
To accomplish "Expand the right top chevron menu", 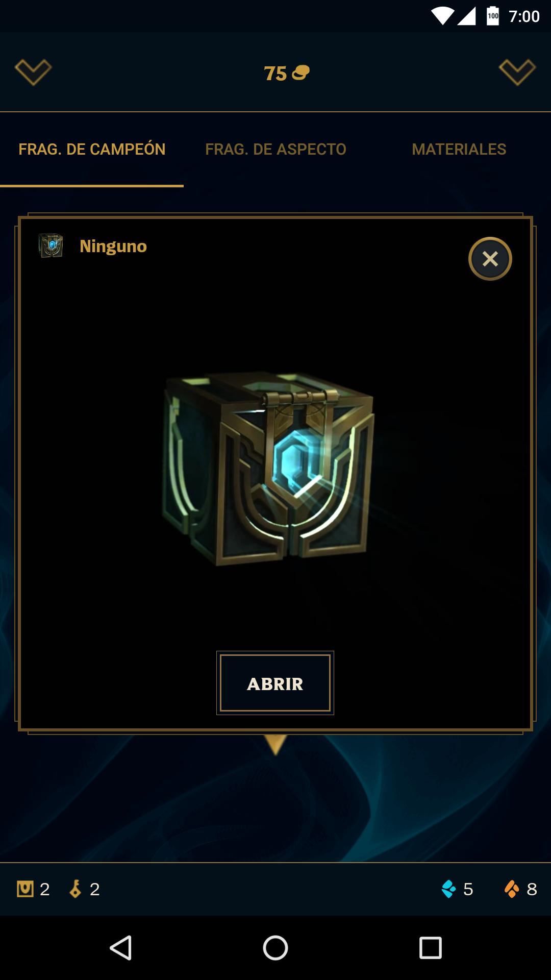I will [517, 72].
